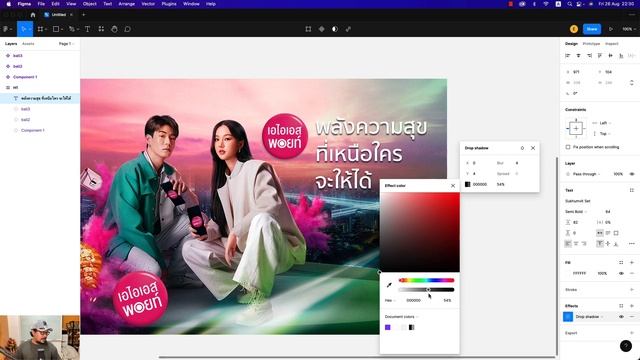Viewport: 640px width, 360px height.
Task: Open the Drop shadow effect settings icon
Action: [x=568, y=317]
